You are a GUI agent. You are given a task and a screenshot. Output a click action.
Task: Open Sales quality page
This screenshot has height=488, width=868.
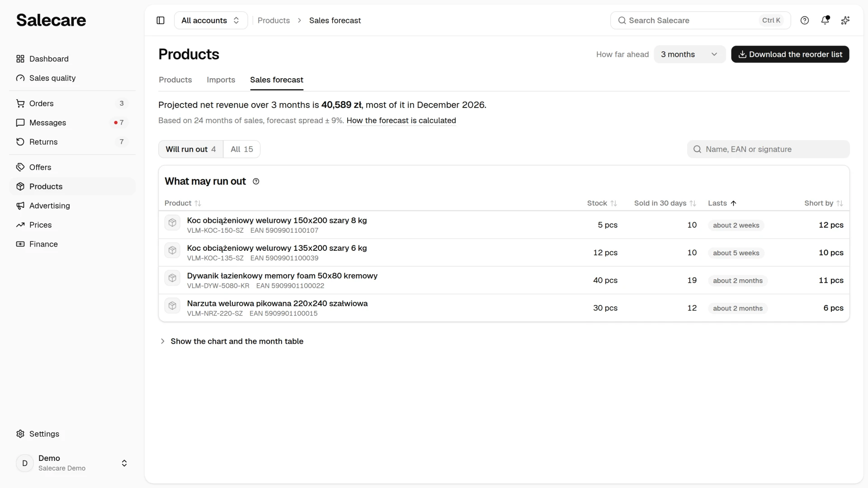tap(72, 78)
